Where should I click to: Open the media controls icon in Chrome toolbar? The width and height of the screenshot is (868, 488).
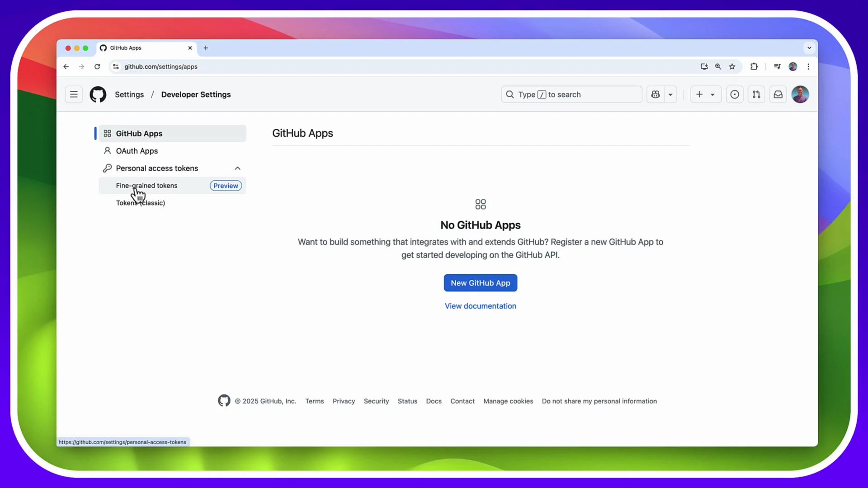pyautogui.click(x=777, y=66)
